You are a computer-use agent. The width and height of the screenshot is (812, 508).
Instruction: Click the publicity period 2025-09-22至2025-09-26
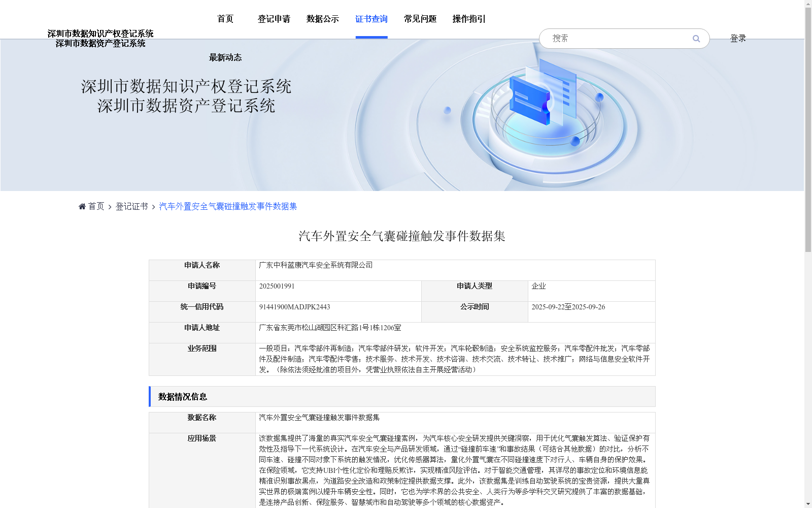pos(568,307)
